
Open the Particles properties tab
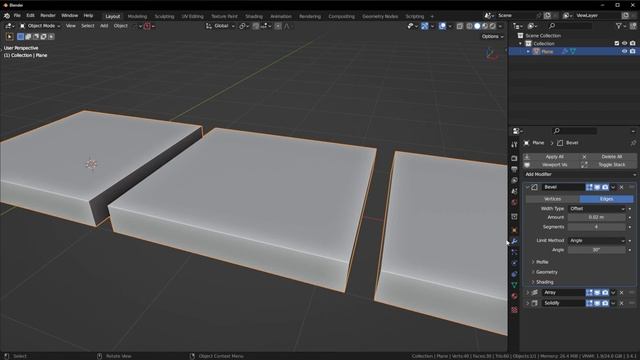coord(514,252)
